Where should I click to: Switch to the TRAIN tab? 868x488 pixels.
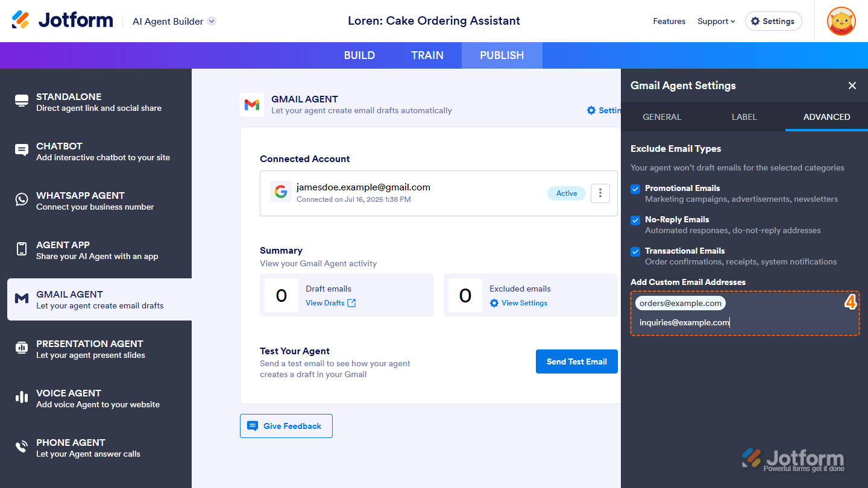tap(427, 55)
